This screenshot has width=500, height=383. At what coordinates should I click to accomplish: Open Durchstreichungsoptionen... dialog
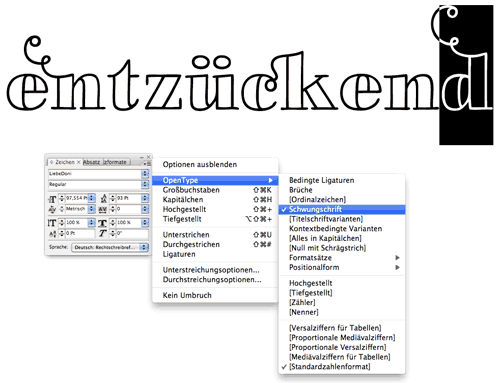point(215,279)
